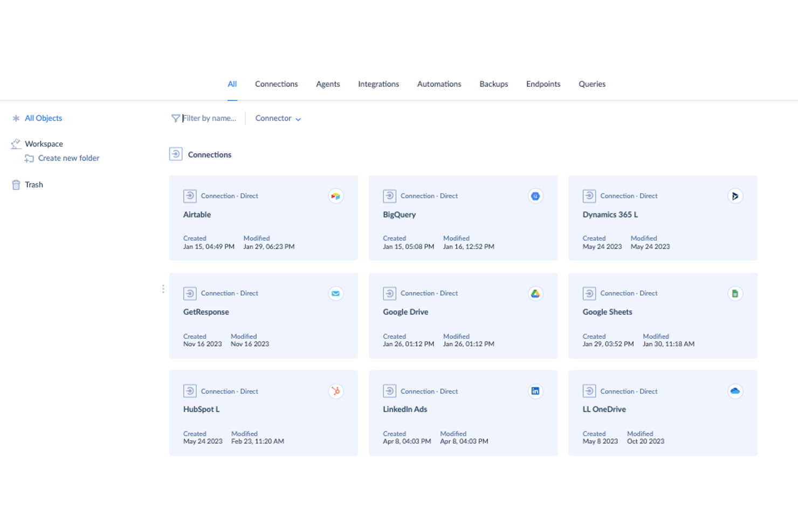Viewport: 798px width, 532px height.
Task: Click the OneDrive connector icon
Action: click(x=735, y=391)
